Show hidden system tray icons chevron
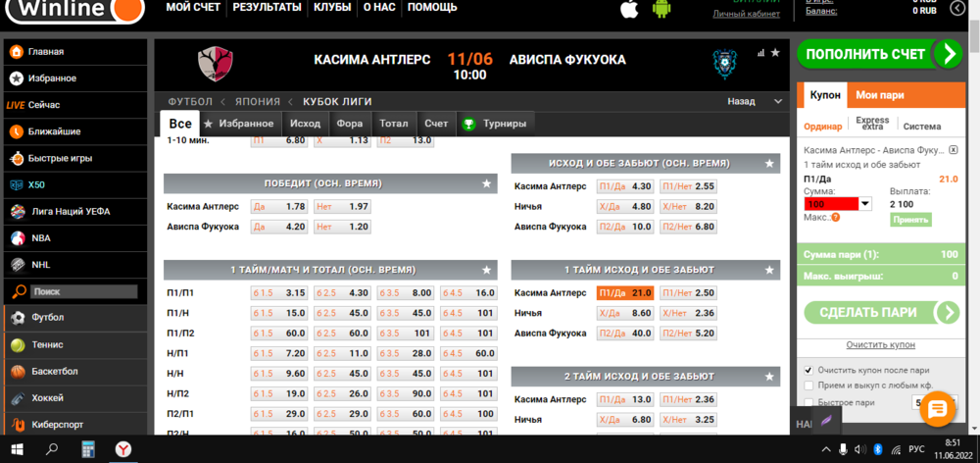 point(825,449)
